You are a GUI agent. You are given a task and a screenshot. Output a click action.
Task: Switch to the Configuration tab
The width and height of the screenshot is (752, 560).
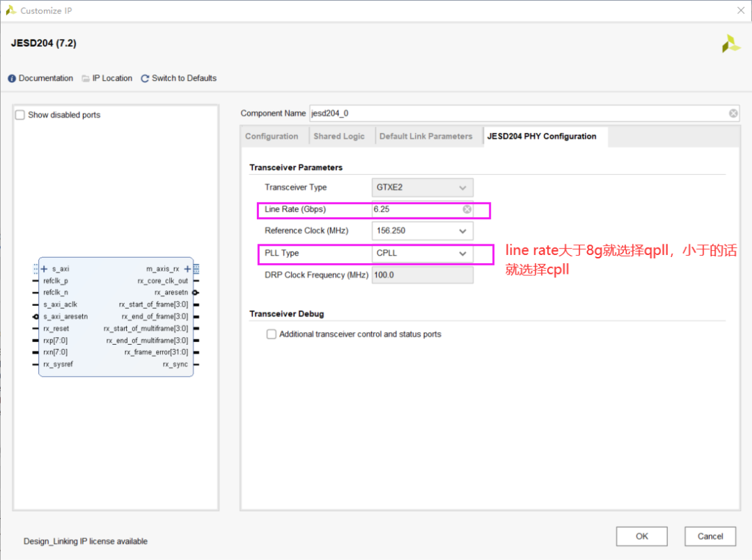click(272, 137)
